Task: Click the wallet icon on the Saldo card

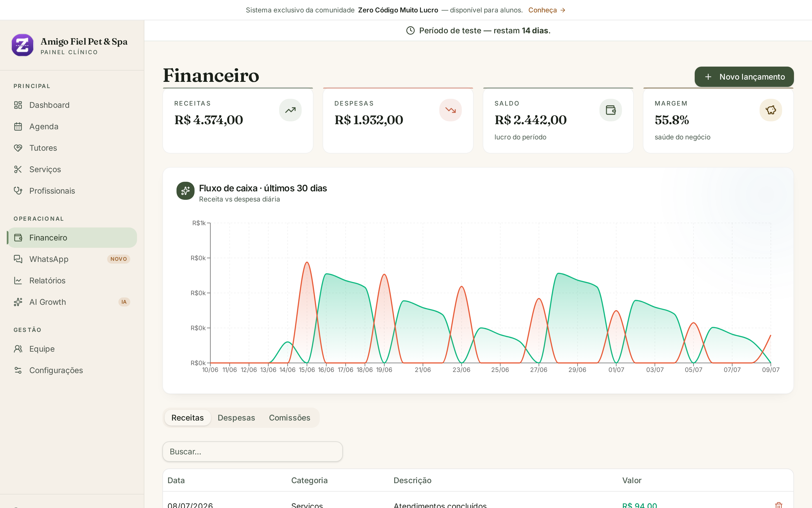Action: 611,110
